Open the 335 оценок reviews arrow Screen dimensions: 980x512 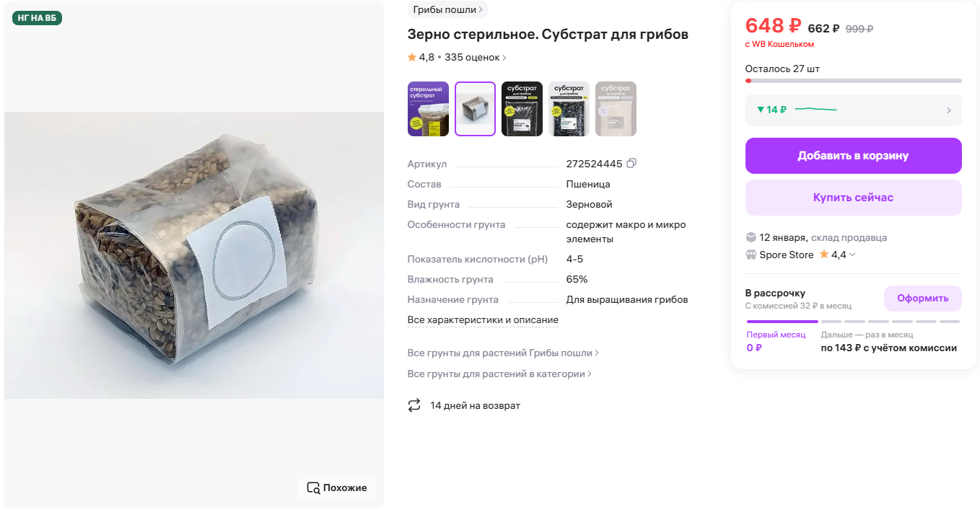(x=504, y=58)
